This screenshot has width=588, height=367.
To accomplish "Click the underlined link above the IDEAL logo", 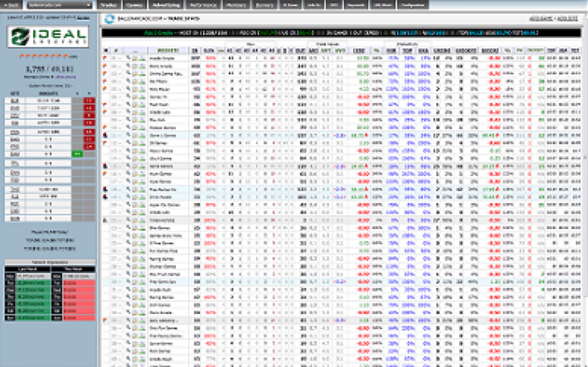I will [83, 18].
